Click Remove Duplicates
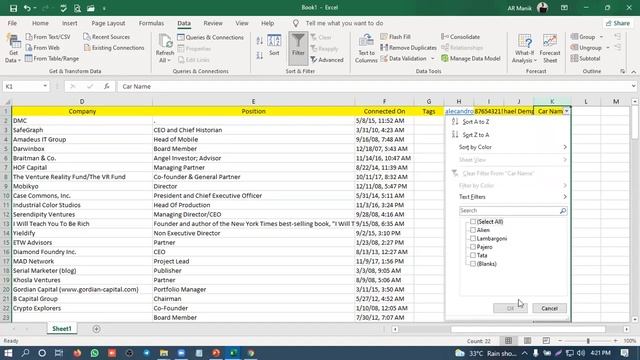The height and width of the screenshot is (360, 640). (x=408, y=48)
